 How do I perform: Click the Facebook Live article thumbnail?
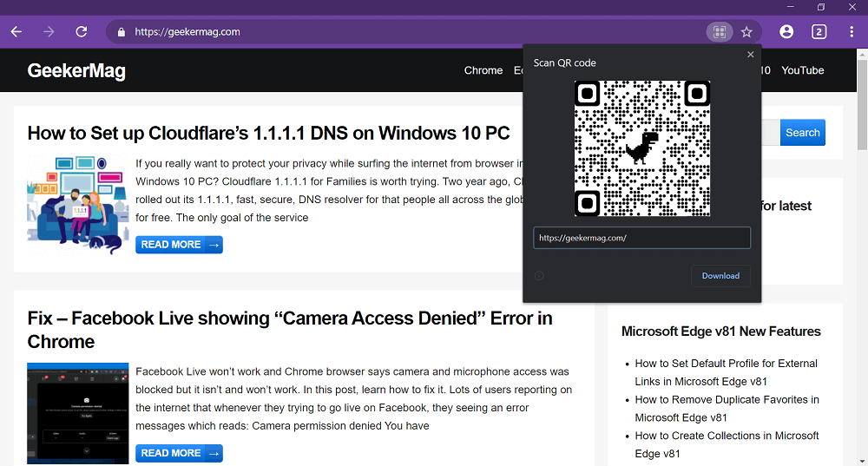click(x=77, y=413)
